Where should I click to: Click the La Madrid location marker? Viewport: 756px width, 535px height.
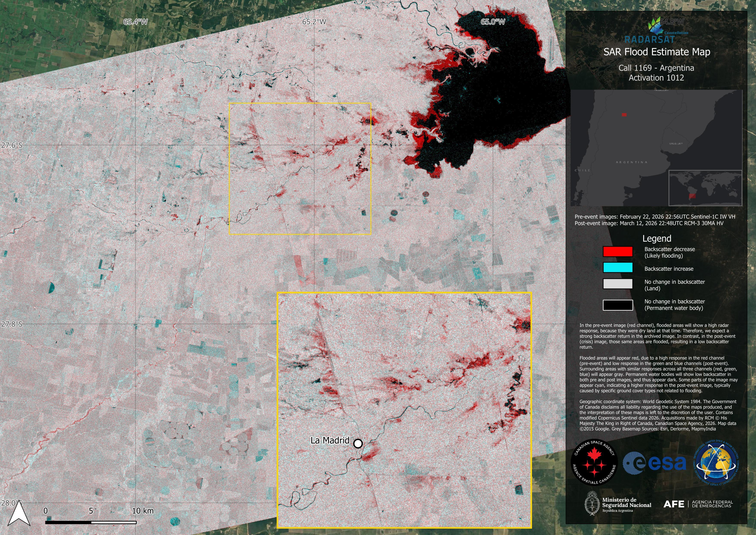tap(358, 443)
